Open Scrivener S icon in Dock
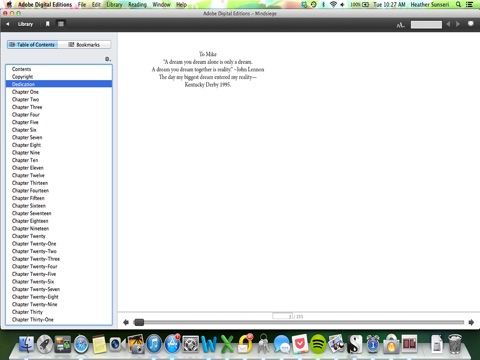Screen dimensions: 480x360 (x=355, y=344)
